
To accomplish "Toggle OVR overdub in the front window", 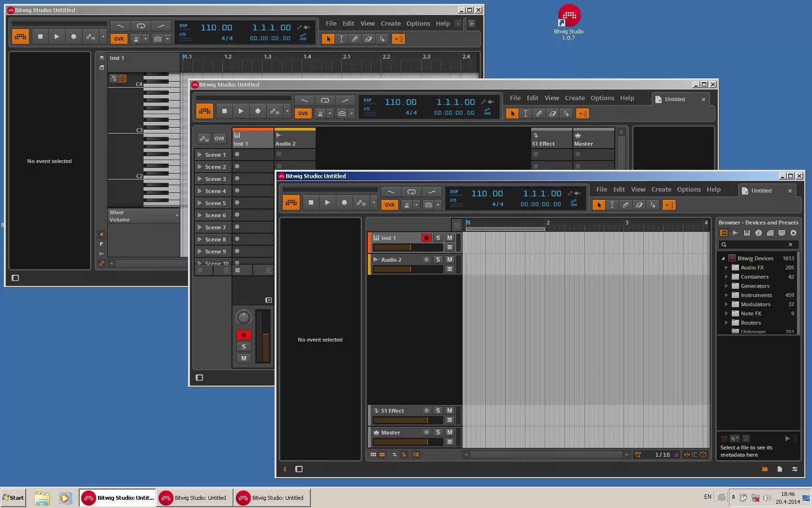I will coord(390,205).
